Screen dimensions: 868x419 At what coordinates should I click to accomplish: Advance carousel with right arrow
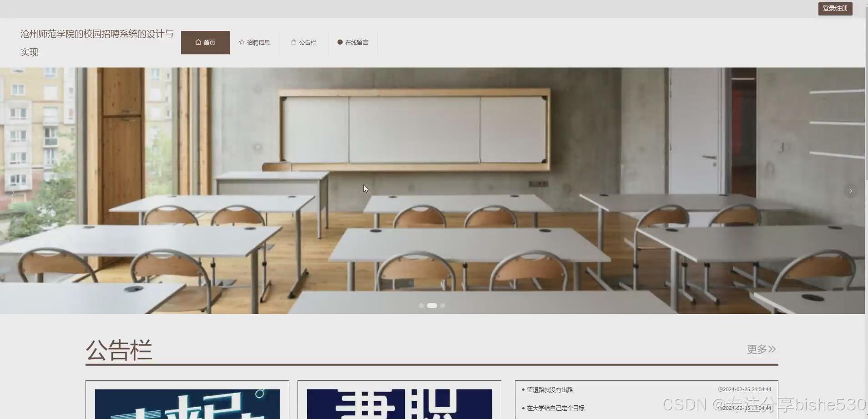click(851, 191)
